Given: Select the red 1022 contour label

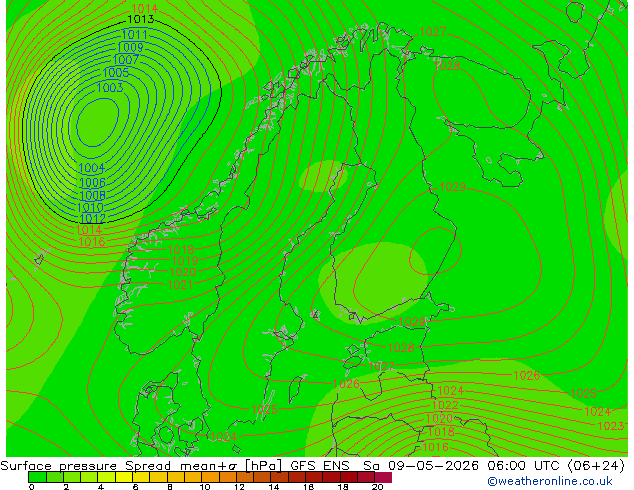Looking at the screenshot, I should pos(445,405).
